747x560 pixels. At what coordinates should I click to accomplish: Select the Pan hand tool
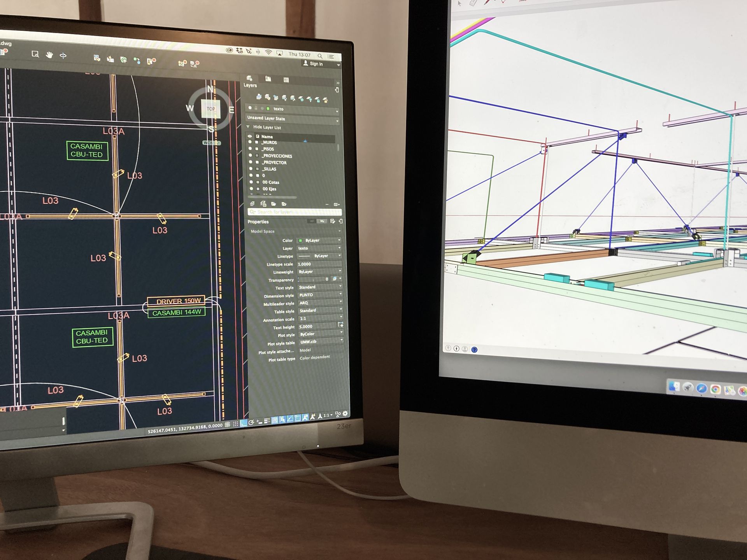click(49, 55)
